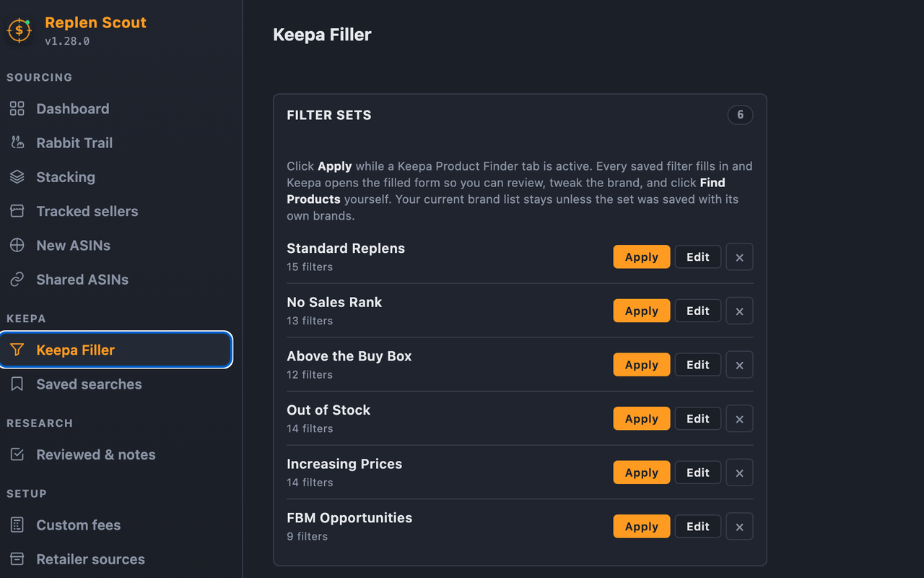Viewport: 924px width, 578px height.
Task: Apply the Standard Replens filter set
Action: click(x=642, y=256)
